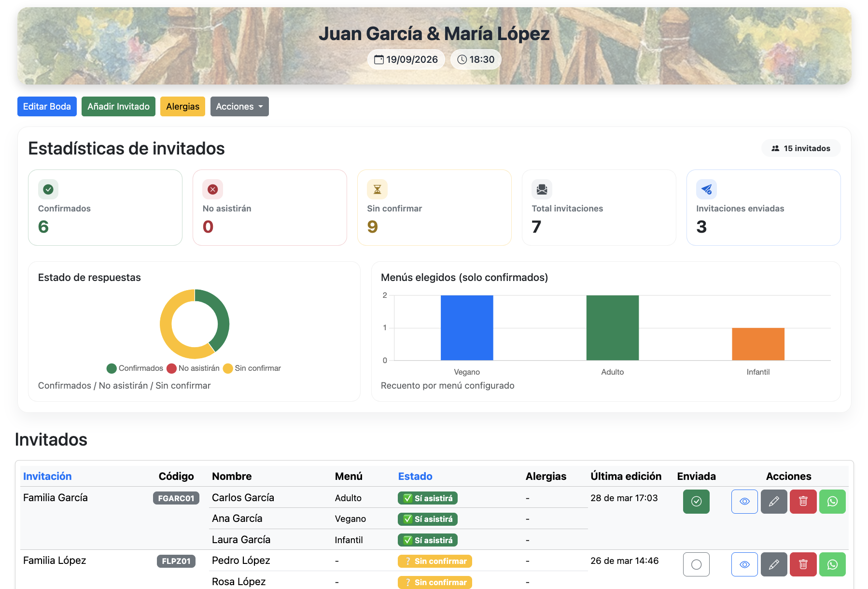Sort table by Estado column
Viewport: 868px width, 589px height.
click(415, 476)
